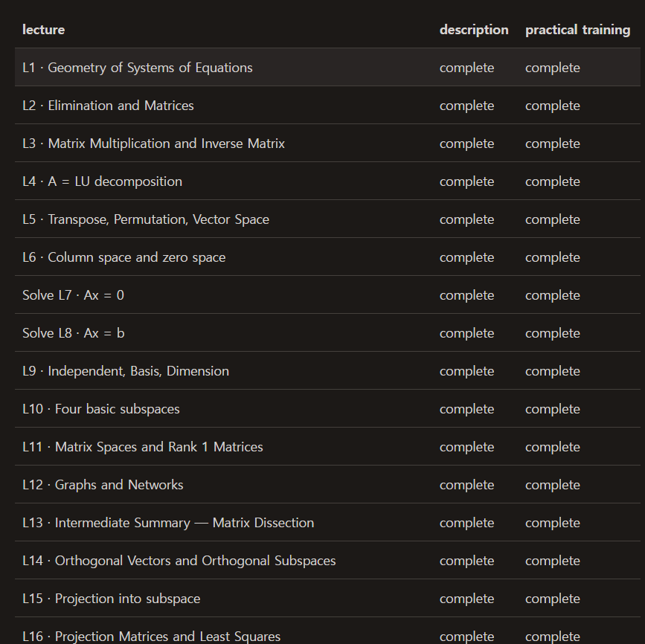
Task: Click L15 practical training 'complete' cell
Action: click(553, 599)
